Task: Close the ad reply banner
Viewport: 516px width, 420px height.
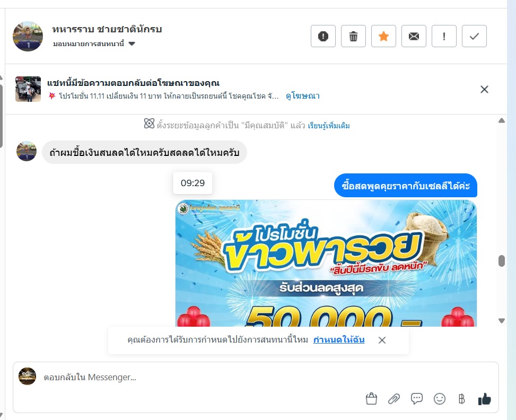Action: point(484,89)
